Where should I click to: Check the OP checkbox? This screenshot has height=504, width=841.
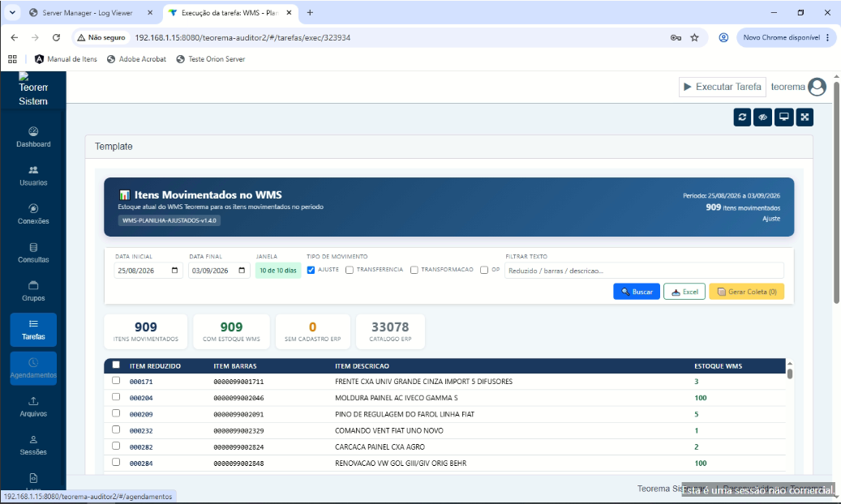(484, 270)
